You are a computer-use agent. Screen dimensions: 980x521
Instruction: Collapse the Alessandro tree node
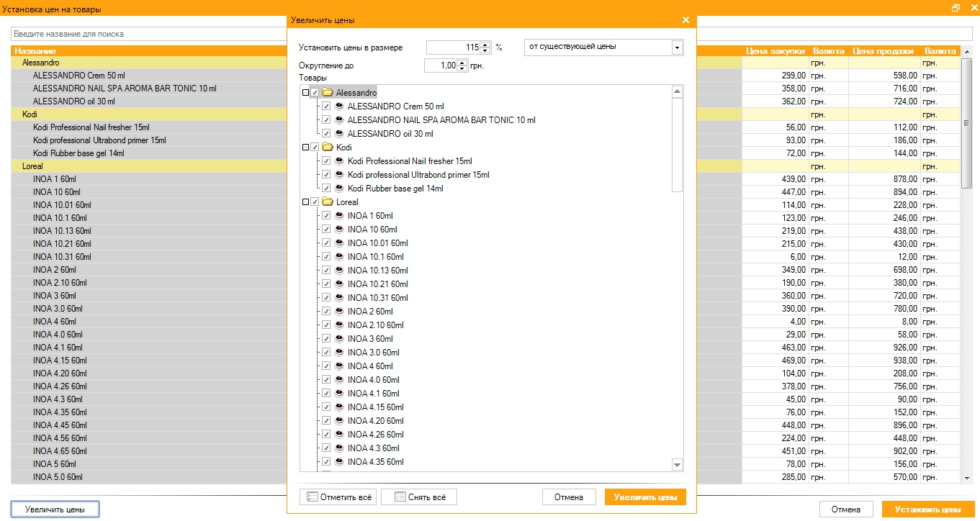(x=305, y=93)
